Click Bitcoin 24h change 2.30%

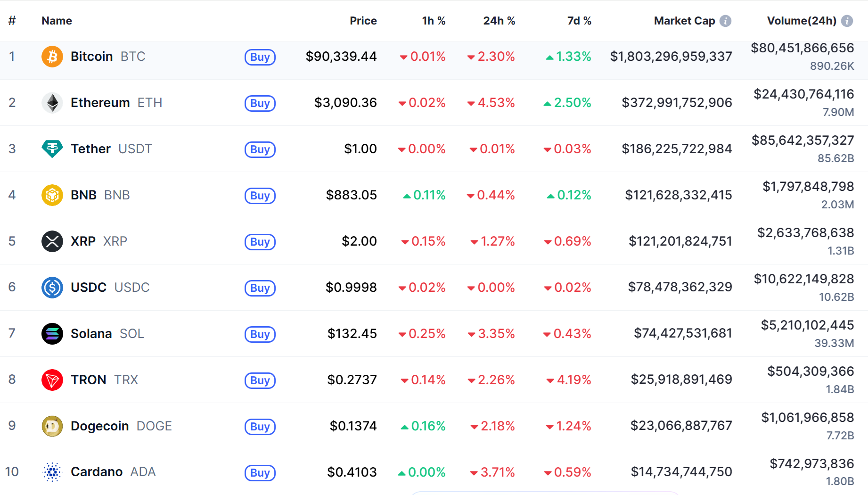(491, 57)
